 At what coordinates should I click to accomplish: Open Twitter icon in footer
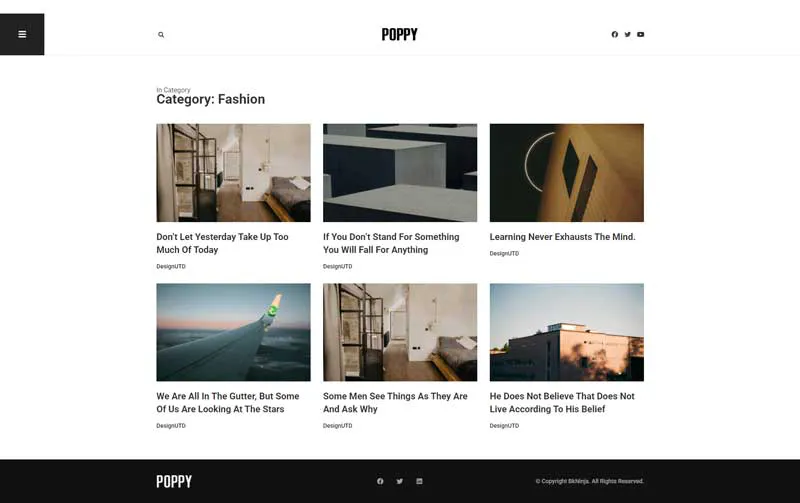coord(399,481)
